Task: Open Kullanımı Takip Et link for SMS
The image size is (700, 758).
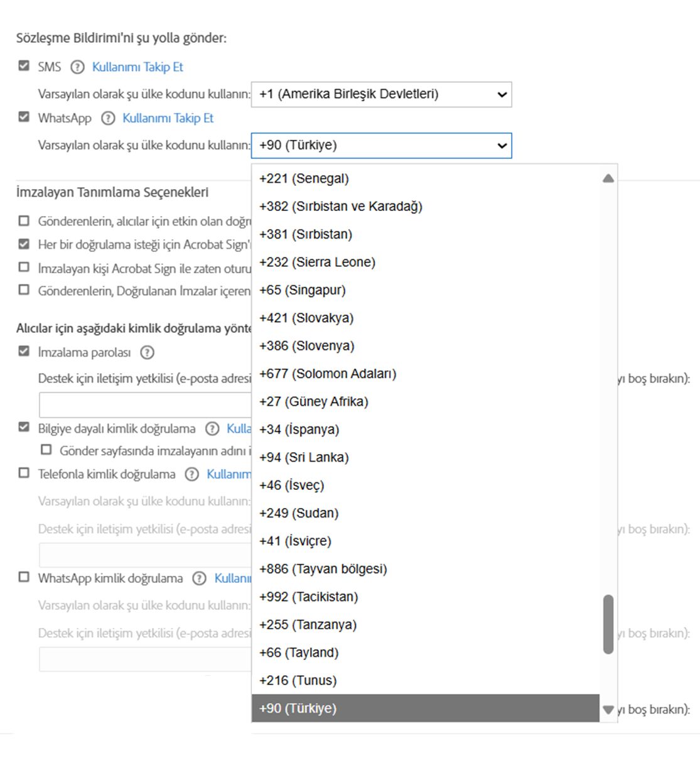Action: [x=137, y=67]
